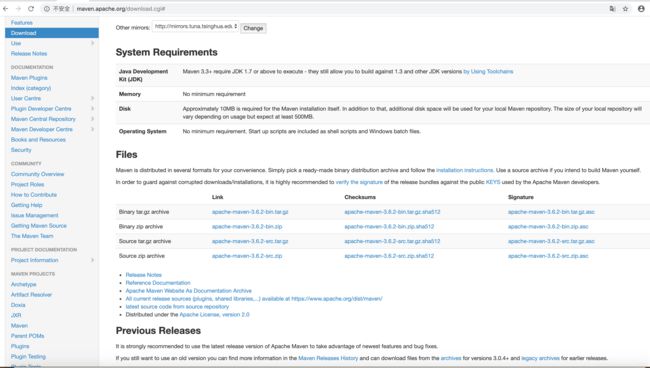Select Download in the sidebar

point(52,33)
